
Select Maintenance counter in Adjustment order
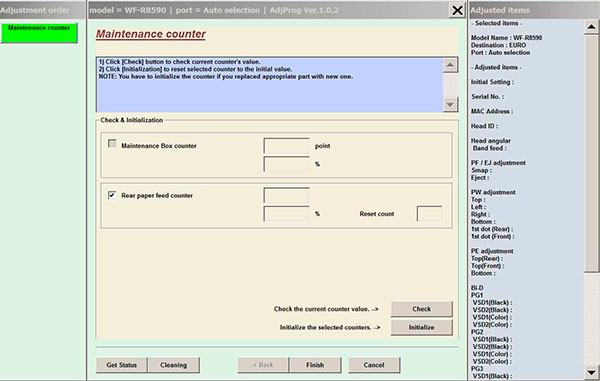(39, 33)
